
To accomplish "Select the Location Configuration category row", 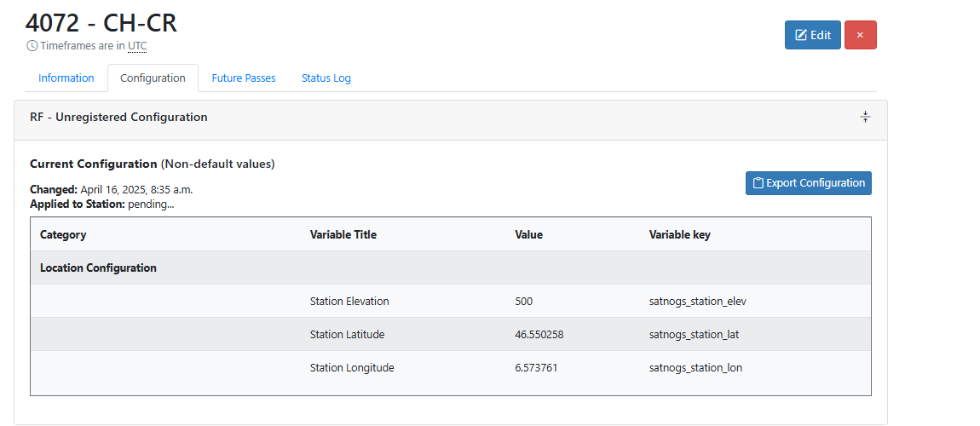I will coord(451,268).
